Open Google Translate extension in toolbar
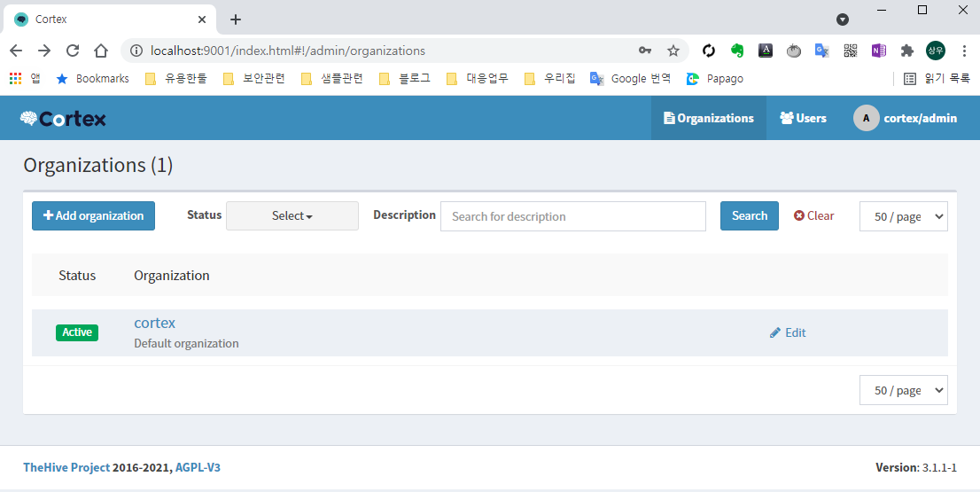The image size is (980, 492). click(x=822, y=51)
